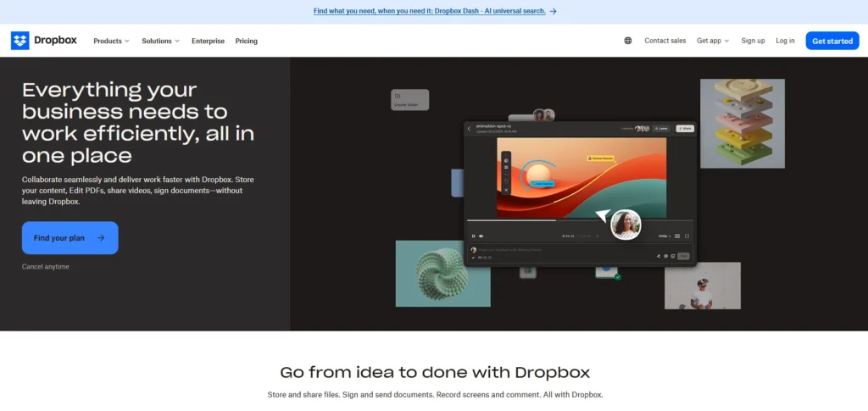
Task: Open the Enterprise page
Action: point(209,41)
